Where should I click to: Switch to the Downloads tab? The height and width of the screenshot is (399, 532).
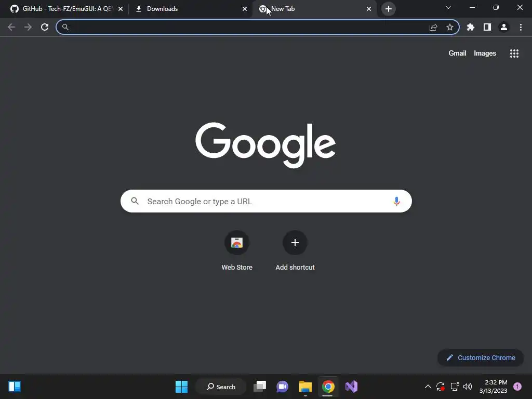(191, 9)
